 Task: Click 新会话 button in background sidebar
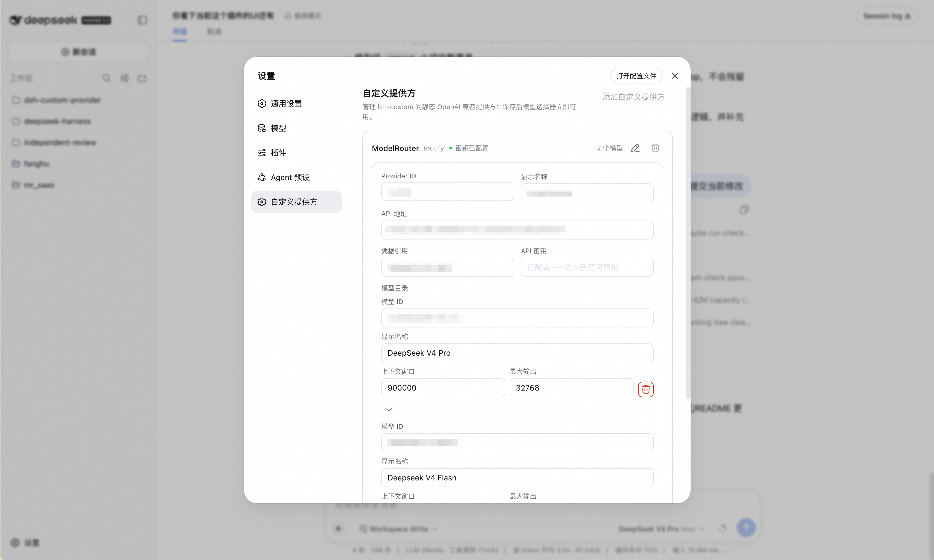pyautogui.click(x=78, y=52)
